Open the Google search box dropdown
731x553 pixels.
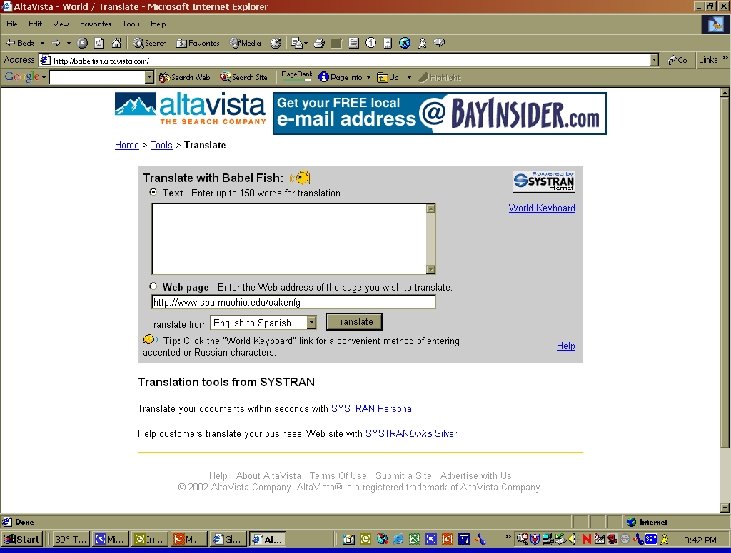149,77
